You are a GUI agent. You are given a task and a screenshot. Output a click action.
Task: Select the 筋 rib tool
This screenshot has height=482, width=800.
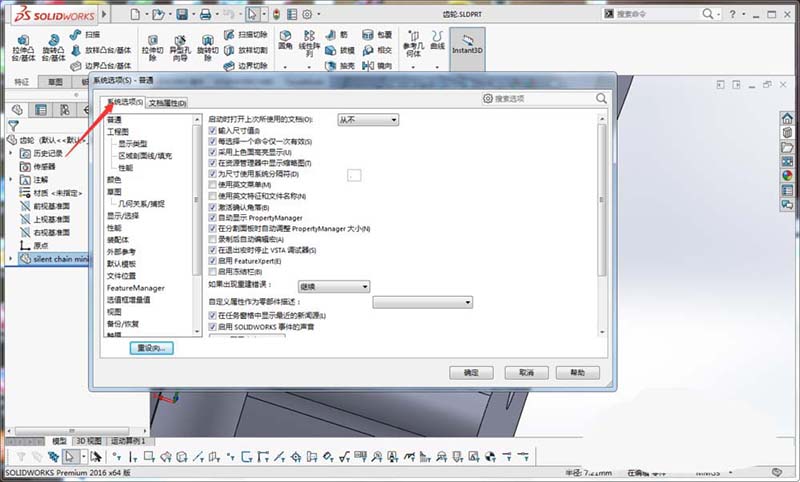pos(337,35)
